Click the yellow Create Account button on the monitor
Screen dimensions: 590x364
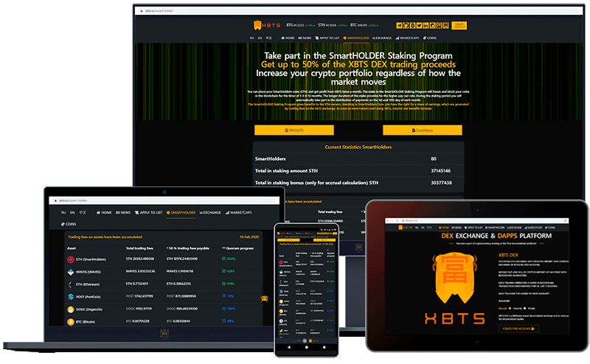click(x=459, y=26)
